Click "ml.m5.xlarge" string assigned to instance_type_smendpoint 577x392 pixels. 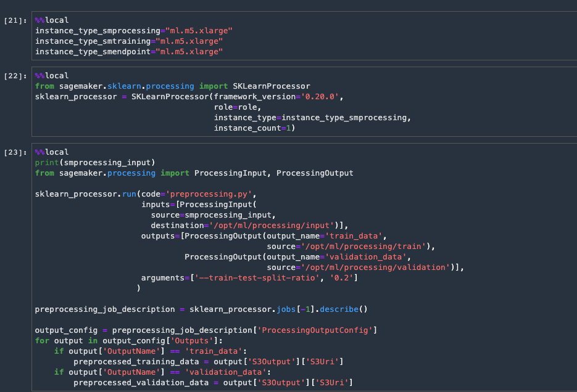click(189, 52)
